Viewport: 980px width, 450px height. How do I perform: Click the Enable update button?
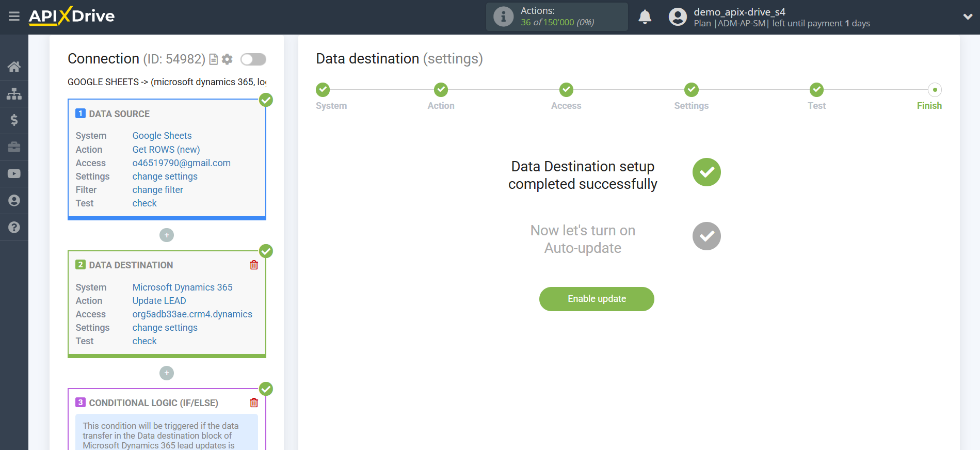click(597, 299)
